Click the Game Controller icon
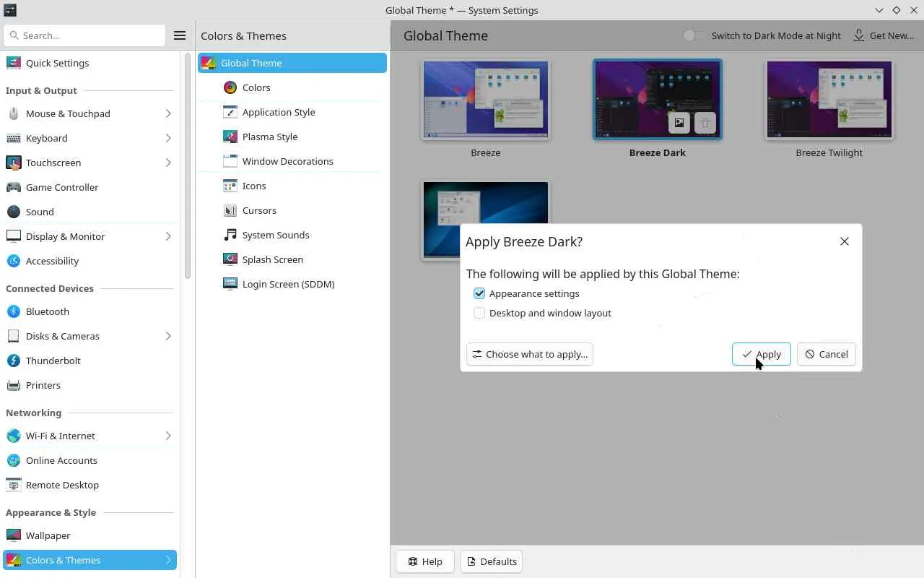Image resolution: width=924 pixels, height=578 pixels. point(14,187)
